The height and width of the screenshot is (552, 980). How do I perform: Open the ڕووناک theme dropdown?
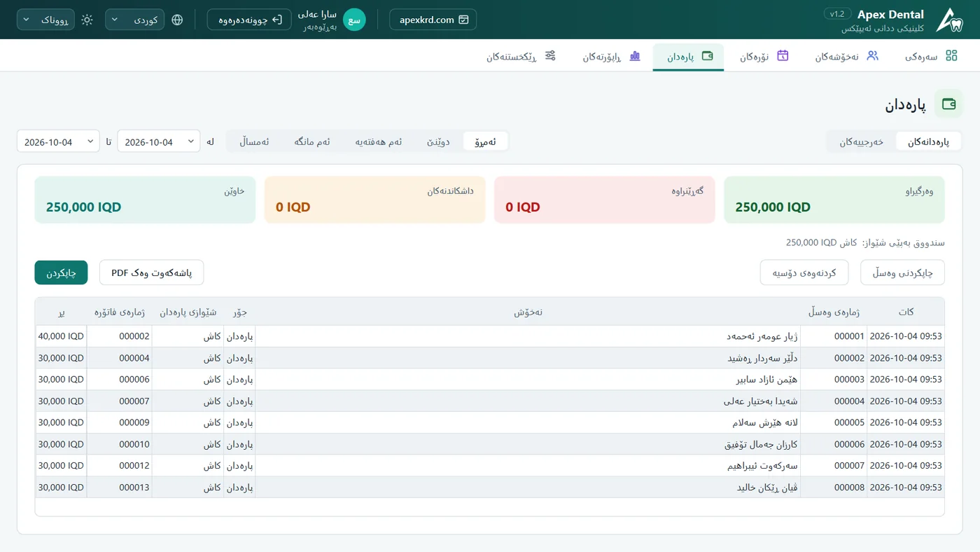(45, 20)
